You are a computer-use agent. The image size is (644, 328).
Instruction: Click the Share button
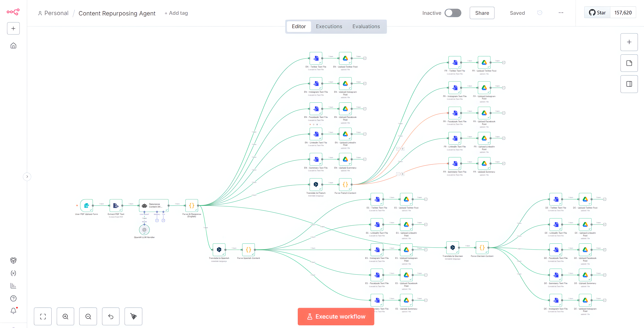pos(482,13)
